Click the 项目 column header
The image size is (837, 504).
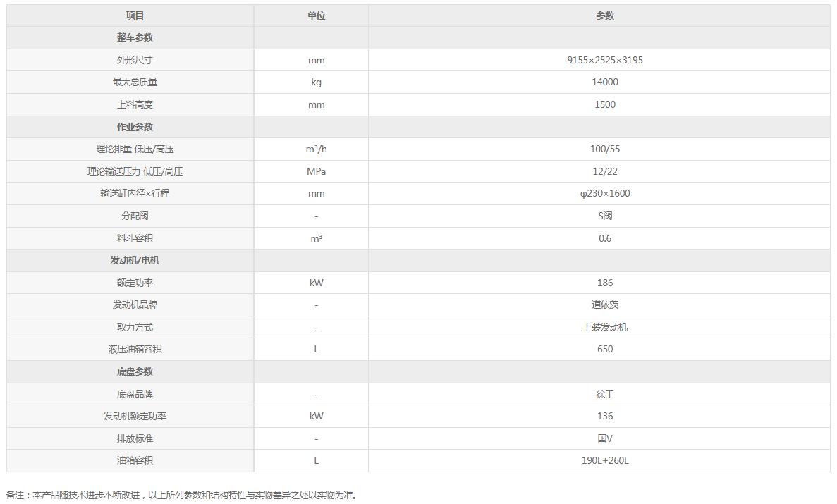135,16
